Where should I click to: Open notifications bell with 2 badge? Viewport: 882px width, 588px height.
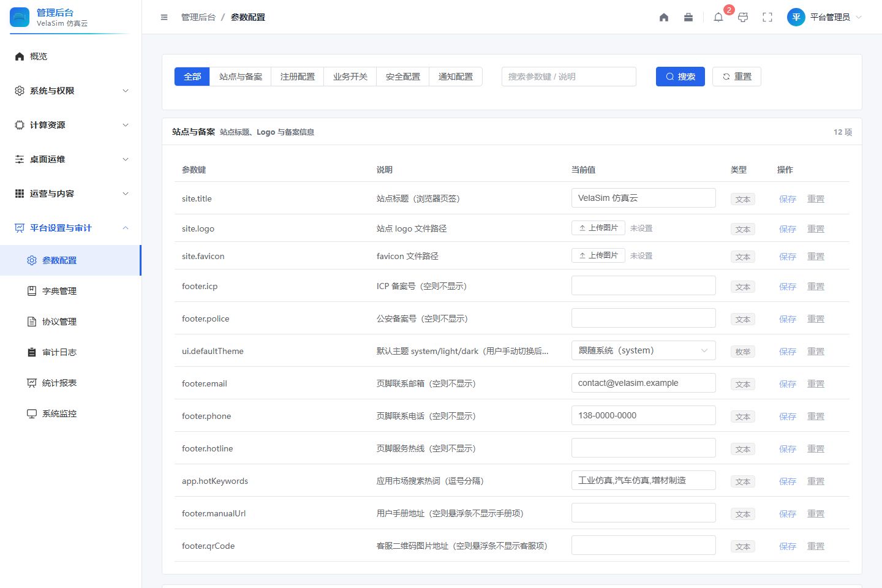[x=718, y=17]
